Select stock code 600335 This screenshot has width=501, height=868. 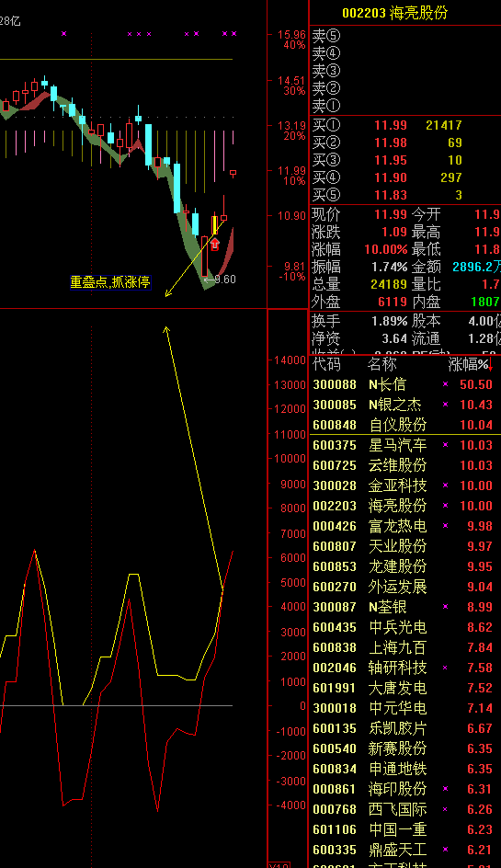pyautogui.click(x=335, y=850)
